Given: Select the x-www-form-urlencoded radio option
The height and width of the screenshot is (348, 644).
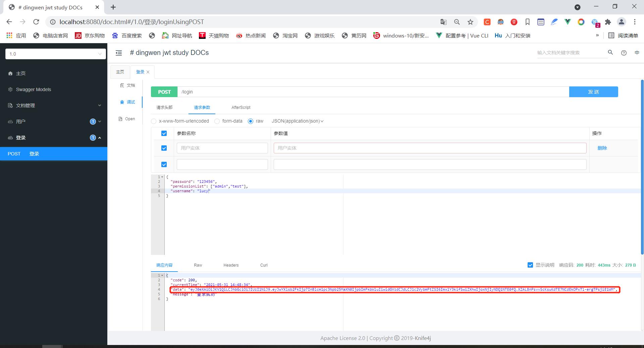Looking at the screenshot, I should click(154, 121).
